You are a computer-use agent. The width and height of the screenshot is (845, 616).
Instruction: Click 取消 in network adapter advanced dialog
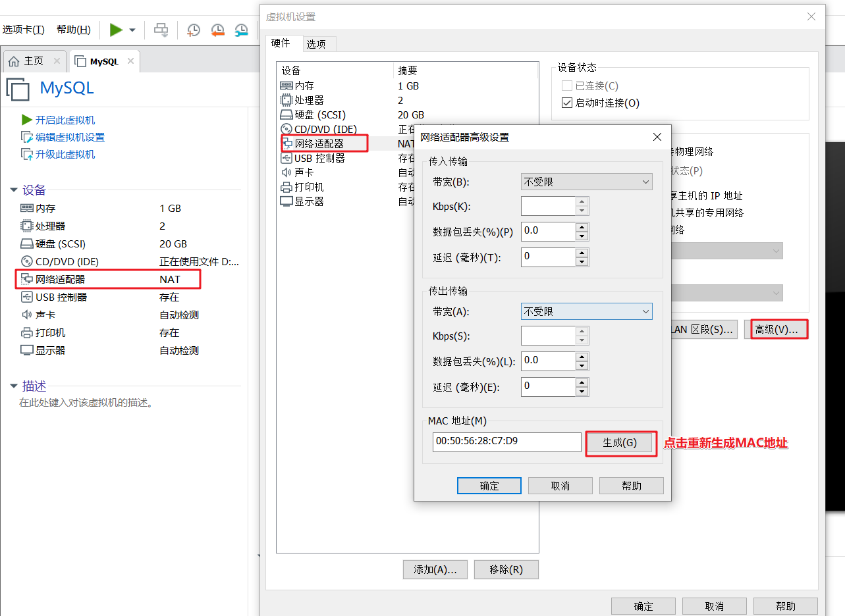(560, 486)
